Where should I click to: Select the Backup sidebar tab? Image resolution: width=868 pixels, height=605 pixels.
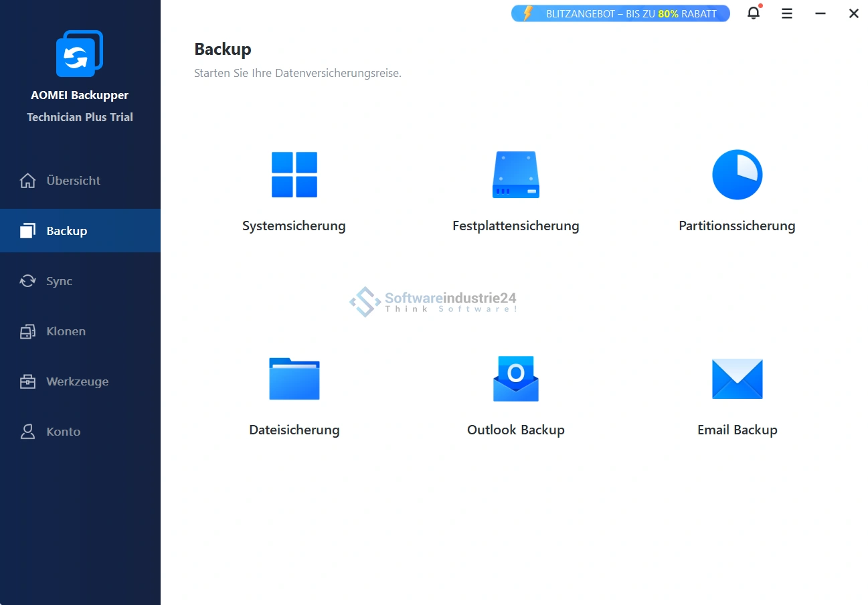tap(67, 231)
